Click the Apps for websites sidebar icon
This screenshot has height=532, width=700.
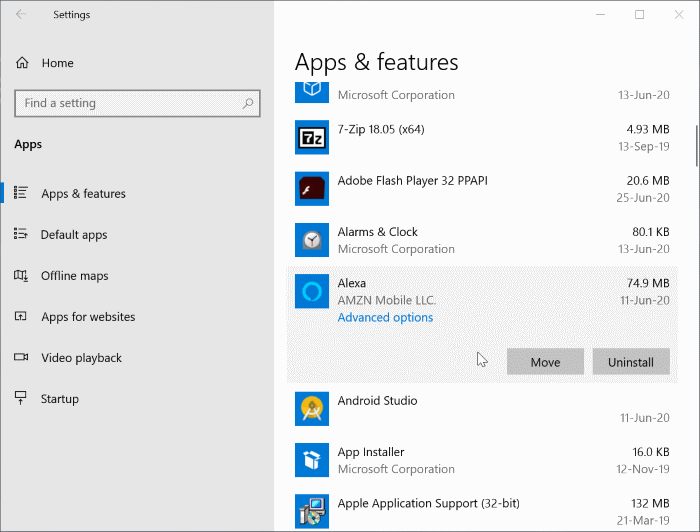point(21,316)
